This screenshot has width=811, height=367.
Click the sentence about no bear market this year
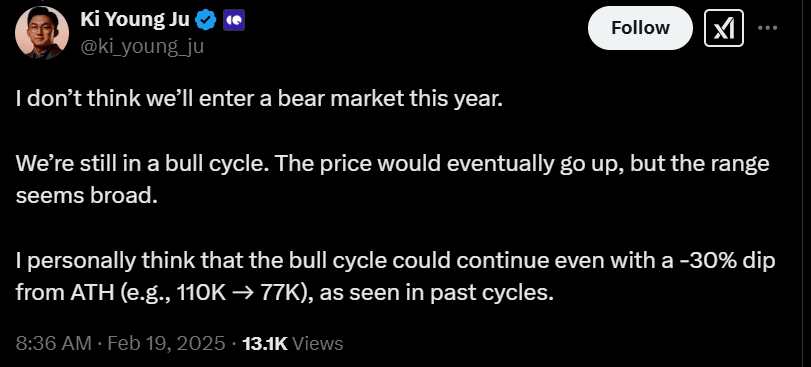(259, 99)
